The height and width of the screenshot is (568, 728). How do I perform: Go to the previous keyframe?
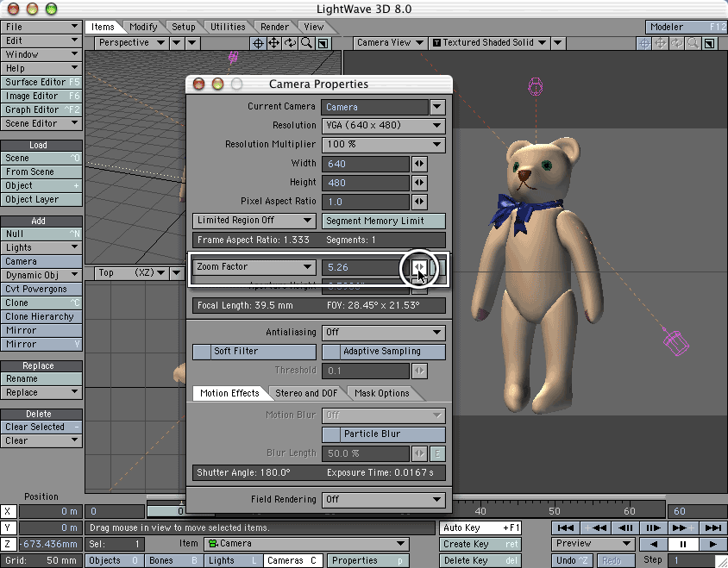(596, 527)
